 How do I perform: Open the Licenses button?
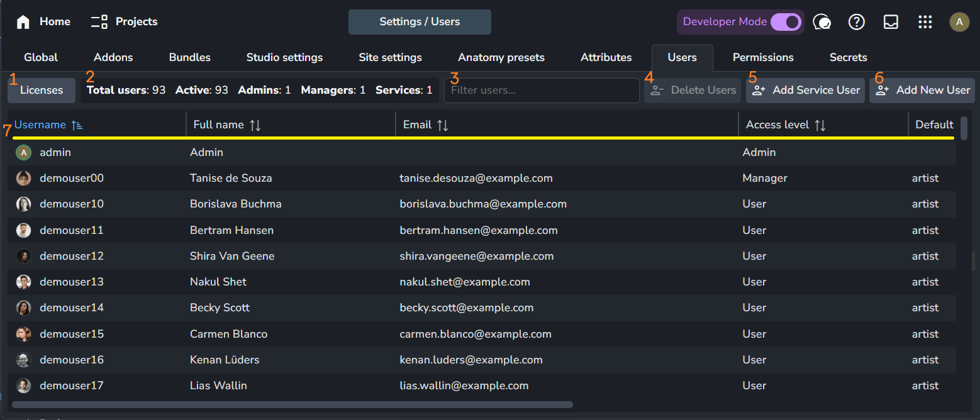pos(42,91)
